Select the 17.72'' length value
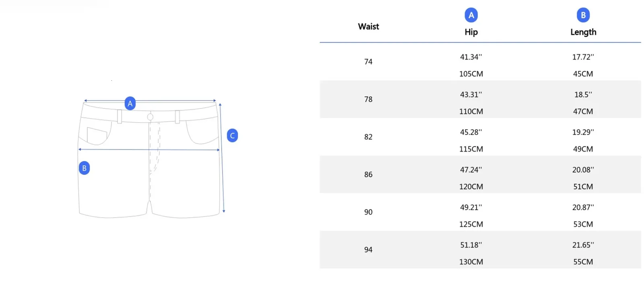The height and width of the screenshot is (283, 644). [583, 57]
